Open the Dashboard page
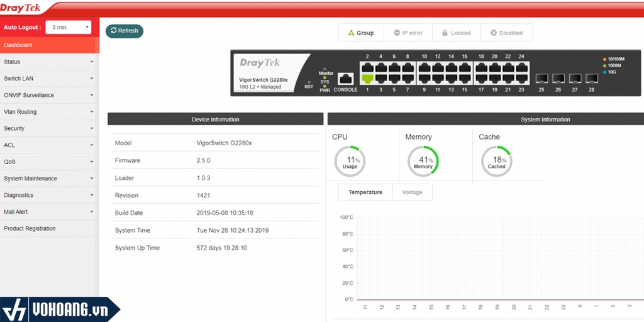644x322 pixels. 49,45
